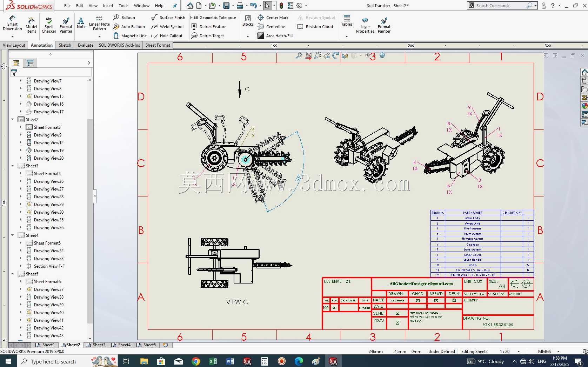Click the Datum Target tool

pos(207,36)
